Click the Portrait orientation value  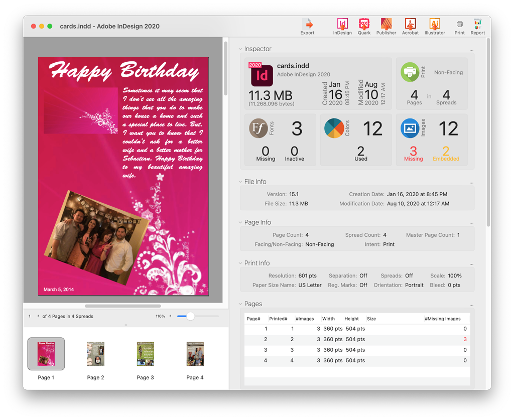click(414, 285)
